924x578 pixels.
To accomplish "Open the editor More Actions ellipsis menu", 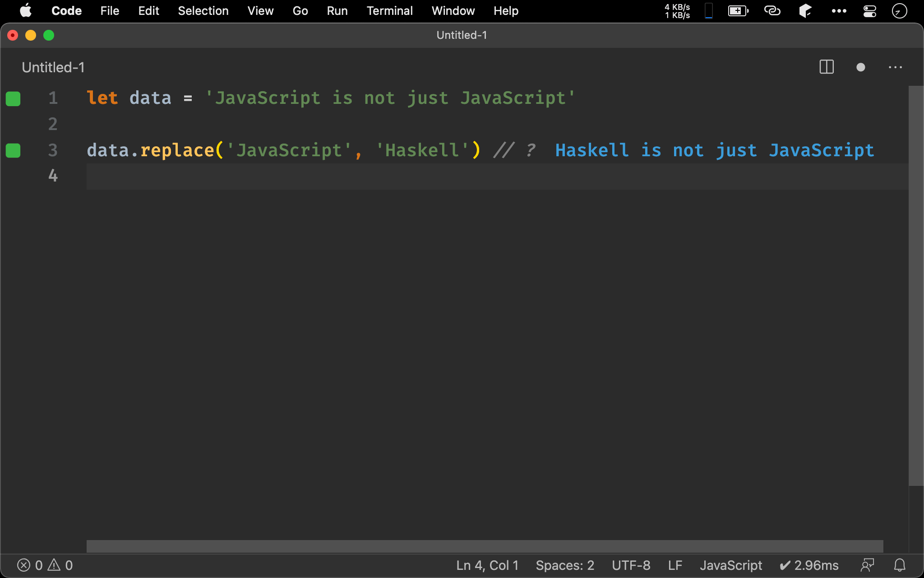I will (895, 67).
